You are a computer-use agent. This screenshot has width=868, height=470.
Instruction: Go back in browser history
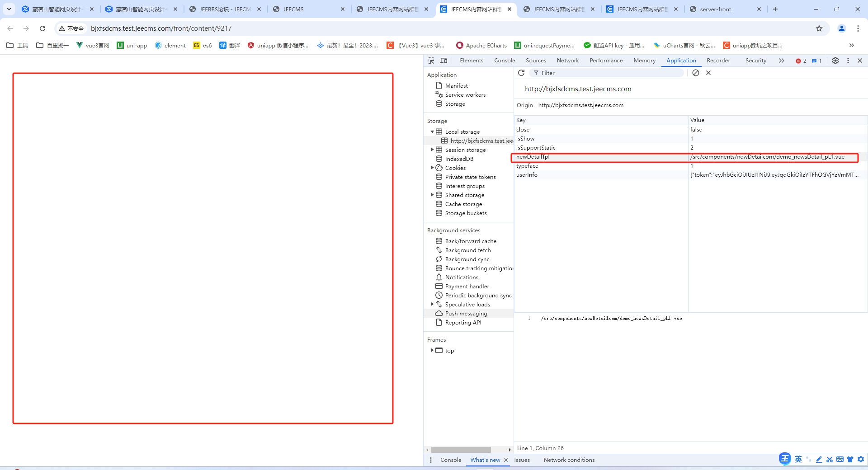point(10,28)
